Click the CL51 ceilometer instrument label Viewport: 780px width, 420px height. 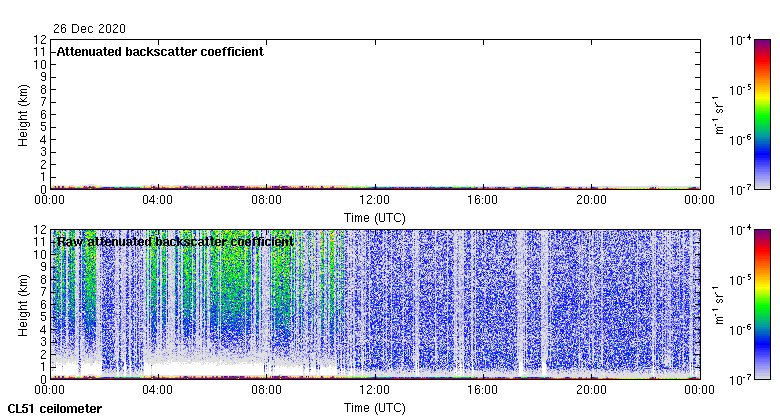click(55, 409)
